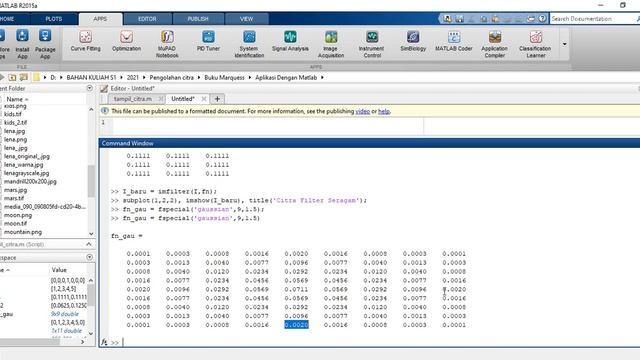Click the save icon in quick access toolbar
The image size is (640, 360).
click(x=460, y=19)
